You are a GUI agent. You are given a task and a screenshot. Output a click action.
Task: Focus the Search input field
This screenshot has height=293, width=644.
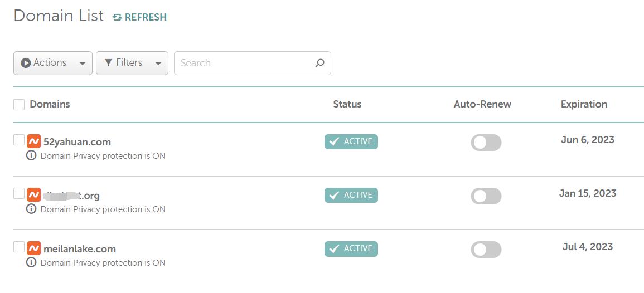245,63
